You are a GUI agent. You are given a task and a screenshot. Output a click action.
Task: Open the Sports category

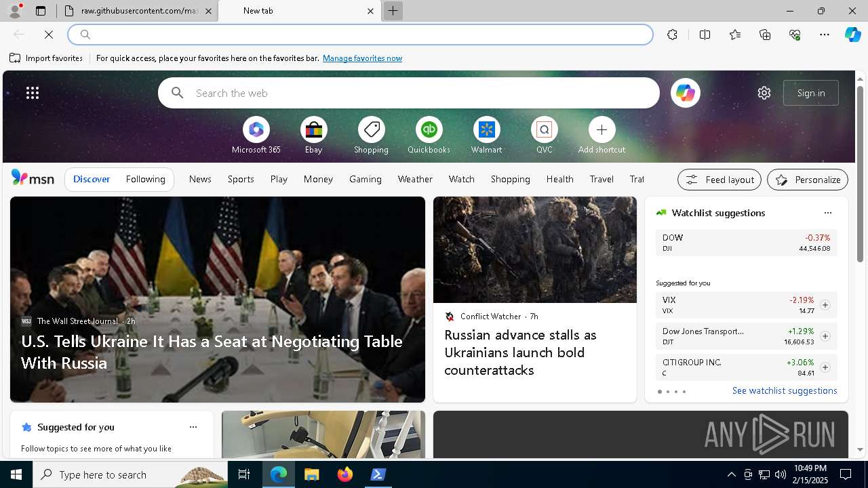point(241,179)
